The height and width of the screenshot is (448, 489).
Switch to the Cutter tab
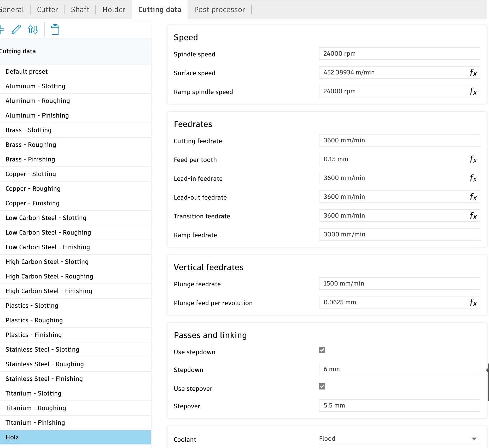[x=47, y=10]
